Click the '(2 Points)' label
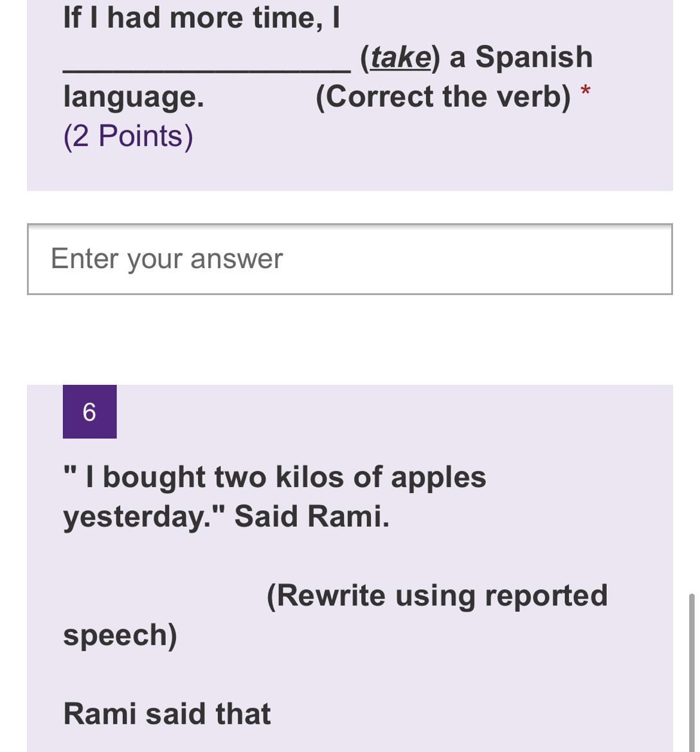The width and height of the screenshot is (700, 752). (x=128, y=136)
